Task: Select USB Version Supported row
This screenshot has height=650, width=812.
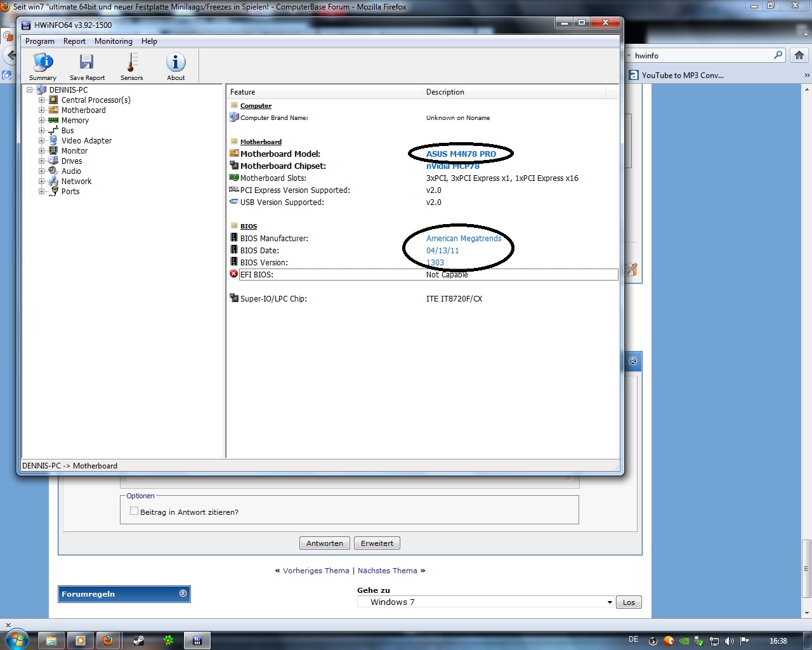Action: [x=423, y=202]
